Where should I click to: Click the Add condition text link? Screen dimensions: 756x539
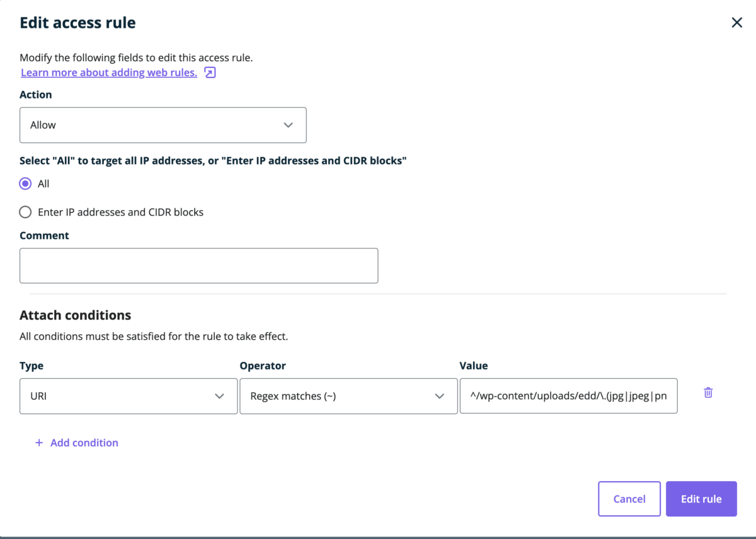pyautogui.click(x=84, y=443)
